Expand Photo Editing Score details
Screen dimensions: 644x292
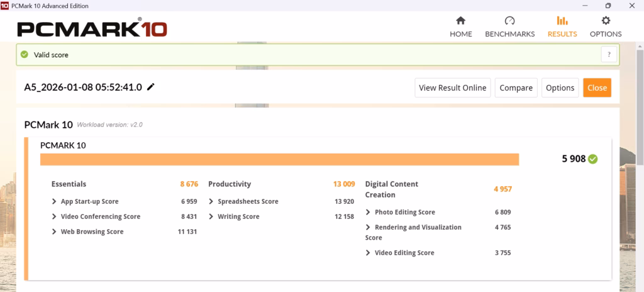pyautogui.click(x=369, y=212)
